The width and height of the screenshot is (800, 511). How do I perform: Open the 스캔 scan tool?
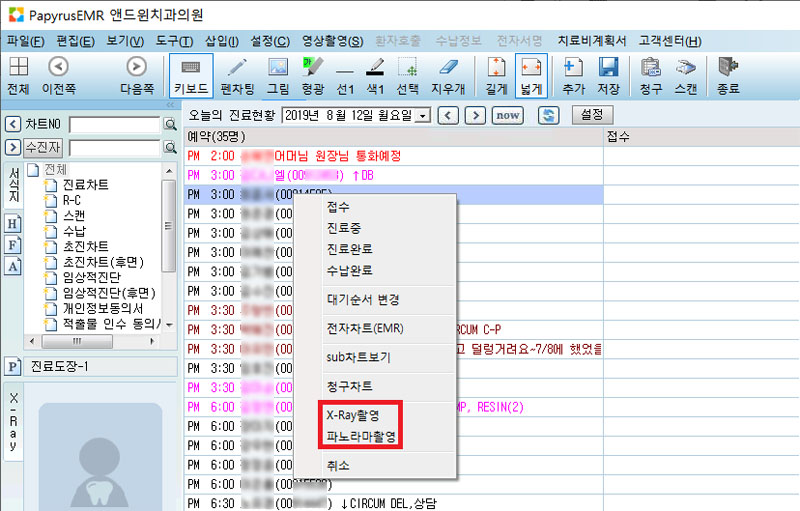pos(686,75)
